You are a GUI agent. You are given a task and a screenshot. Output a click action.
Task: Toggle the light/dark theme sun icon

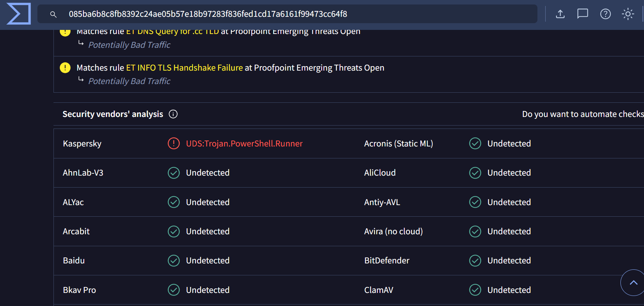click(628, 14)
